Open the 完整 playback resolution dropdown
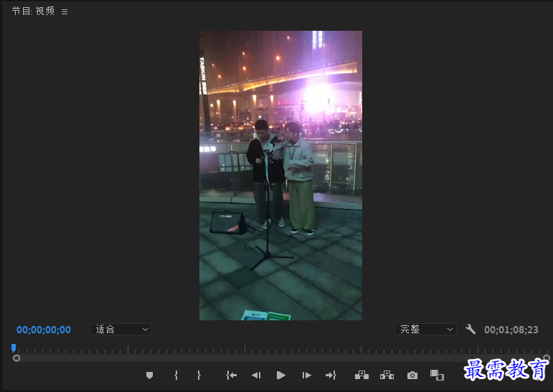 point(425,329)
